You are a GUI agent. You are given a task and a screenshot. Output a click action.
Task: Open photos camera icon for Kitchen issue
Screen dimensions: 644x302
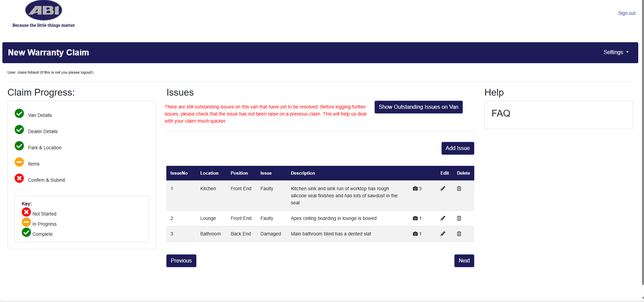415,188
